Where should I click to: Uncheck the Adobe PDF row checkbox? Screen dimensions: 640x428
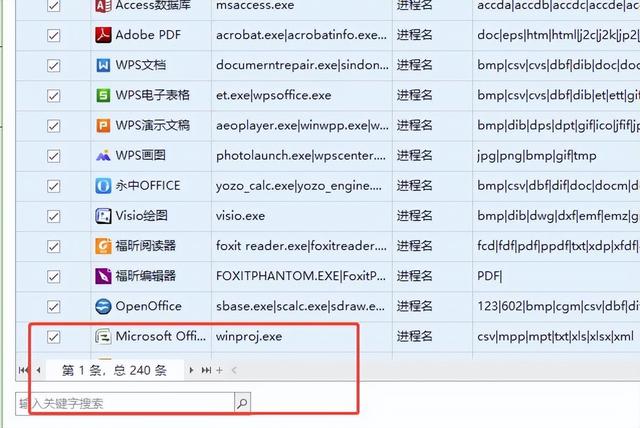coord(53,35)
